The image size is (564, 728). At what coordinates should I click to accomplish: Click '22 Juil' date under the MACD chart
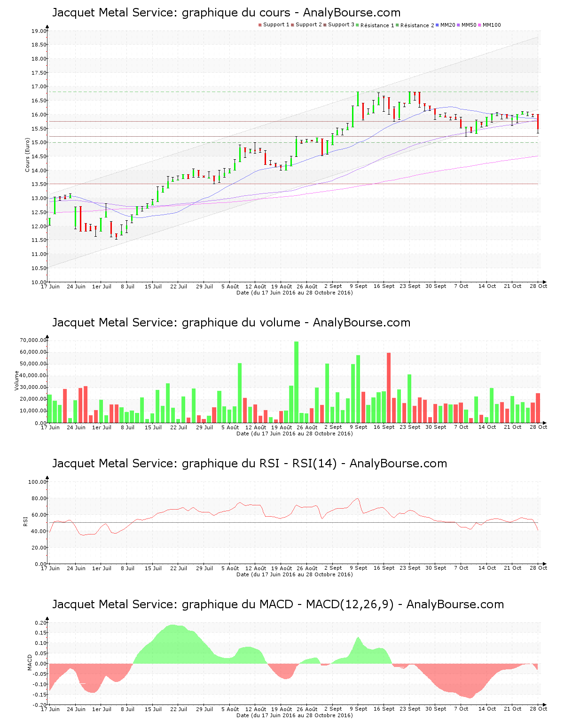[179, 709]
